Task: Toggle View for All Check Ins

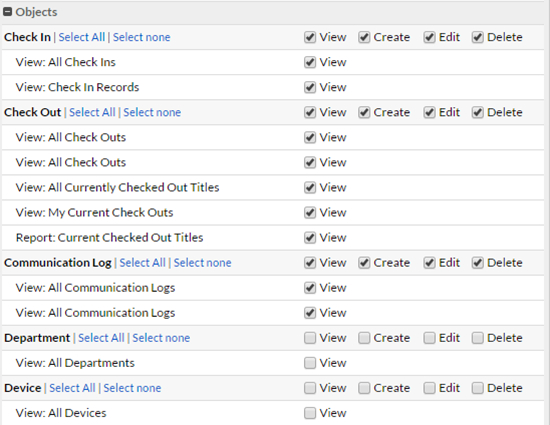Action: 310,62
